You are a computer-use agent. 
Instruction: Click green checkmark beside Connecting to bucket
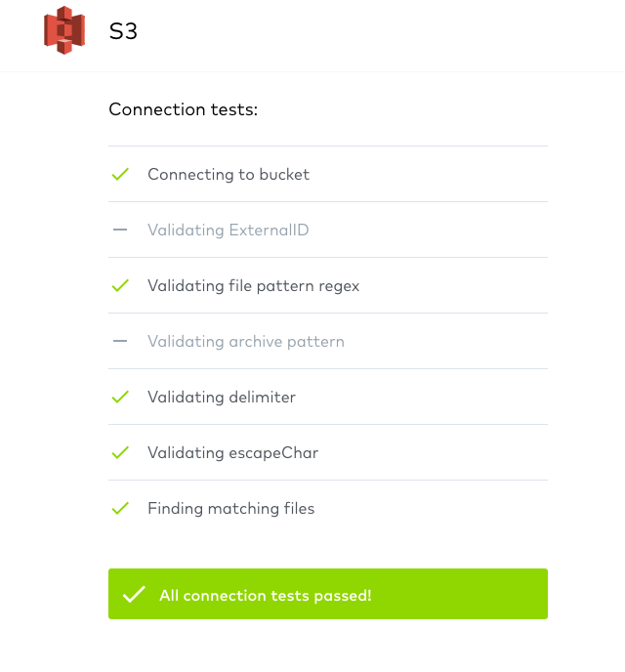coord(120,175)
